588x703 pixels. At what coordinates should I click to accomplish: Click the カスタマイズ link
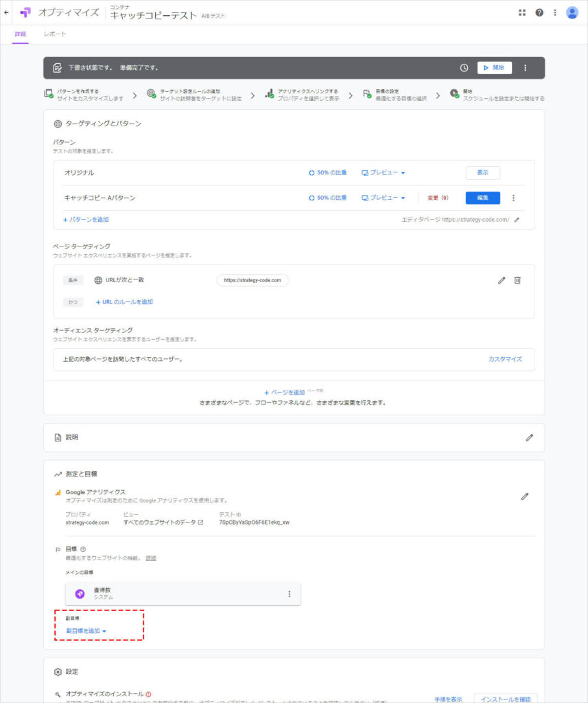505,359
